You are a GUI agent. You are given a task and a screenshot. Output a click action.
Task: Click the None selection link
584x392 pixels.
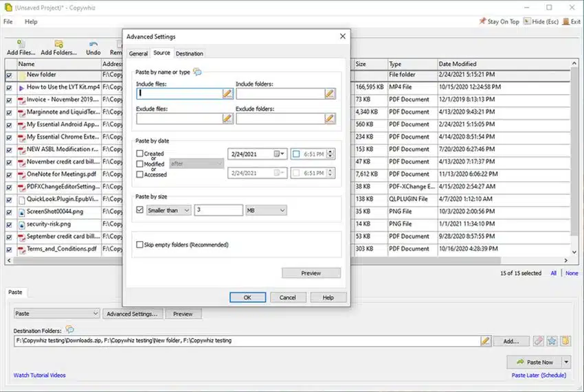(572, 273)
